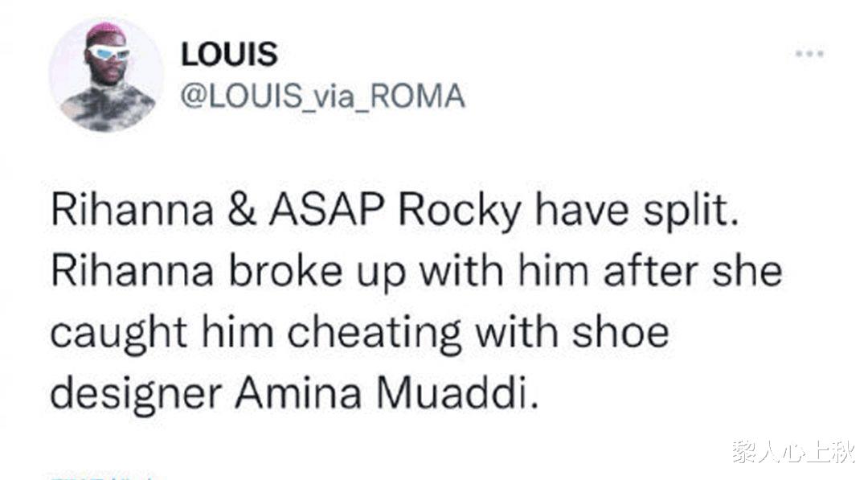Select the first-line word "Rihanna" in the tweet
Screen dimensions: 868x480
point(133,211)
